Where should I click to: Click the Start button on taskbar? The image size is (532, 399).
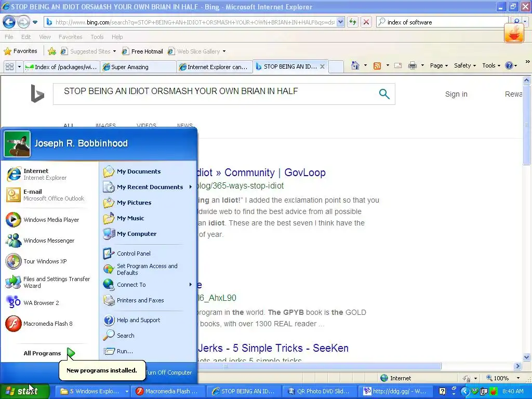[x=24, y=391]
